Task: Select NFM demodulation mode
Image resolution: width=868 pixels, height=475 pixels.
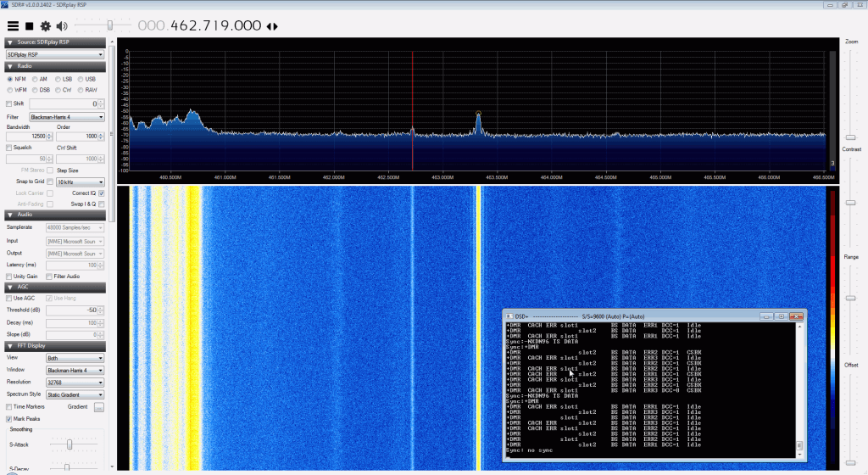Action: (x=10, y=79)
